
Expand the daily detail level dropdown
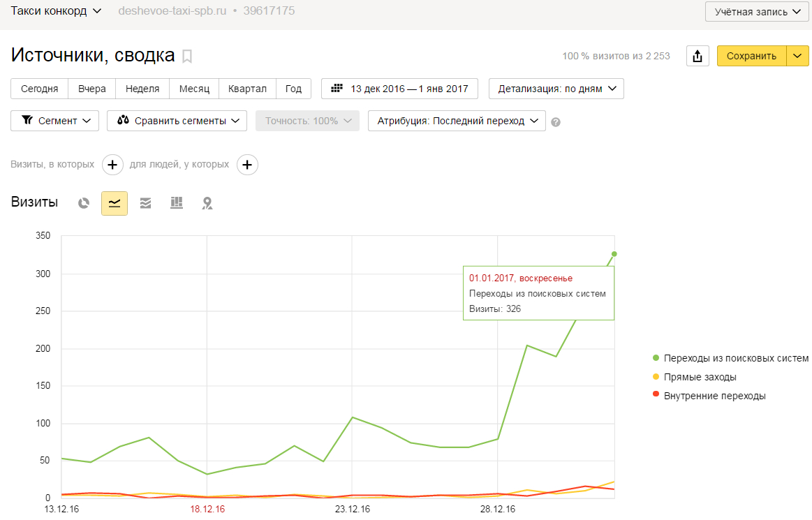556,89
